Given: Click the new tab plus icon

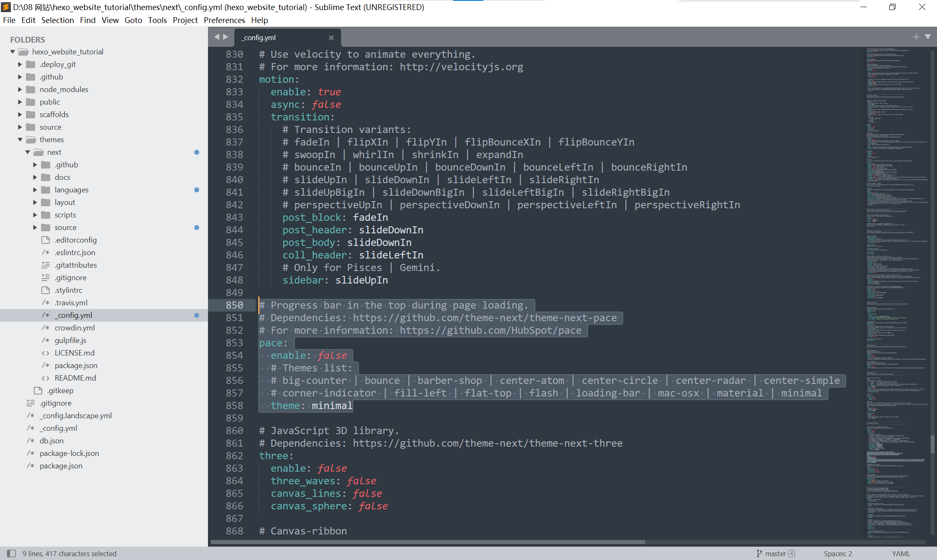Looking at the screenshot, I should [916, 37].
